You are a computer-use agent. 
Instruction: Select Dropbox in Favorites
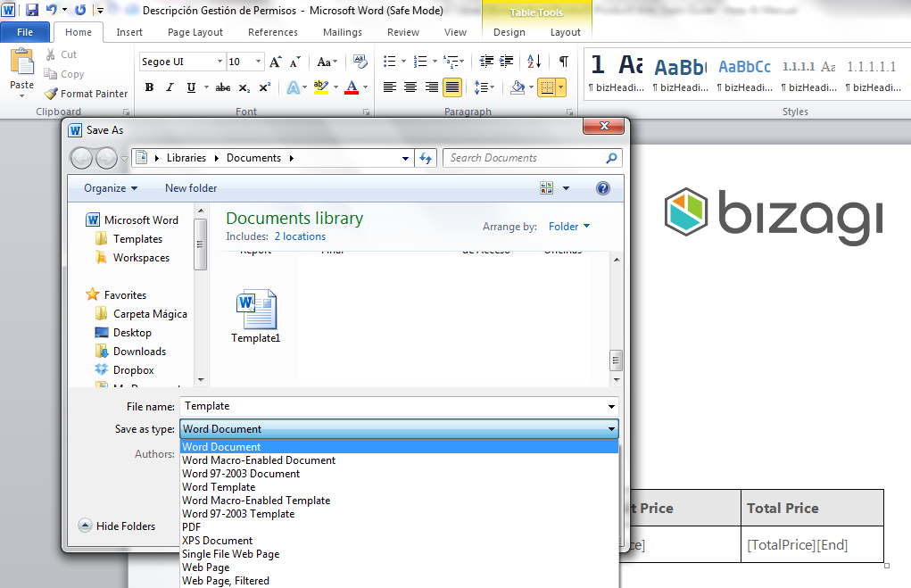pos(133,370)
